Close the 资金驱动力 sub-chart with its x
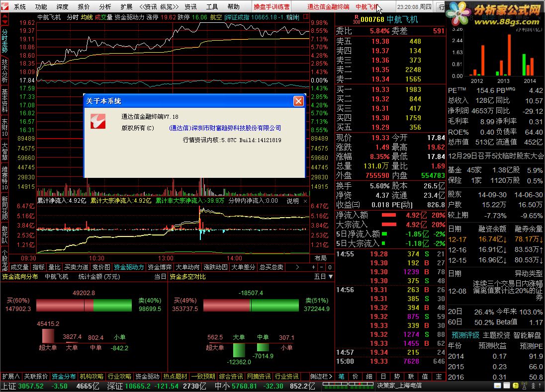This screenshot has height=392, width=545. pos(305,201)
